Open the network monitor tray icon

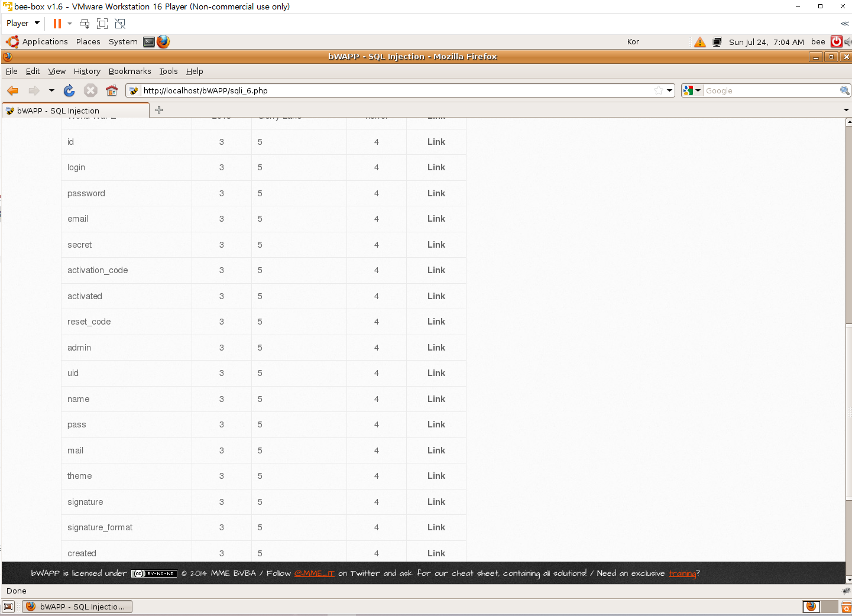717,42
